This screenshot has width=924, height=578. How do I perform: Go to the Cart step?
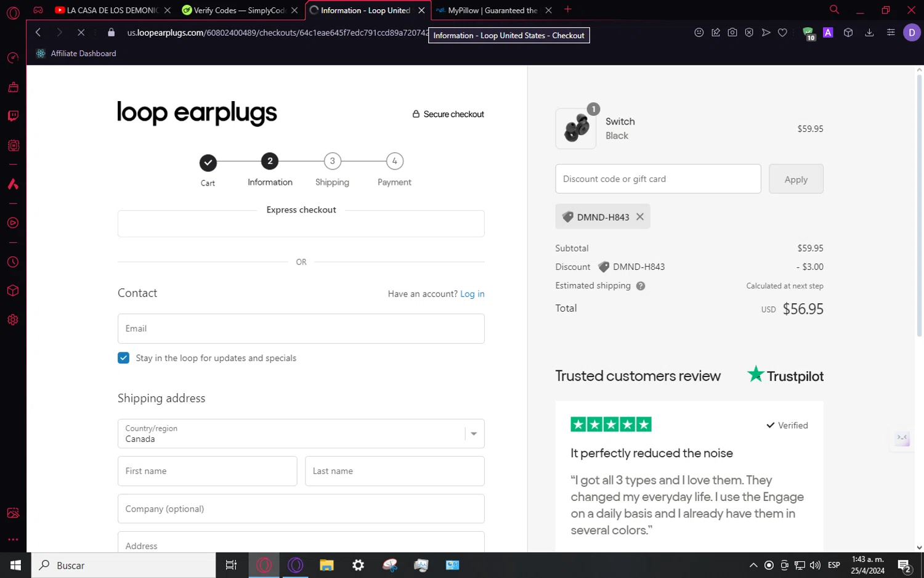208,169
